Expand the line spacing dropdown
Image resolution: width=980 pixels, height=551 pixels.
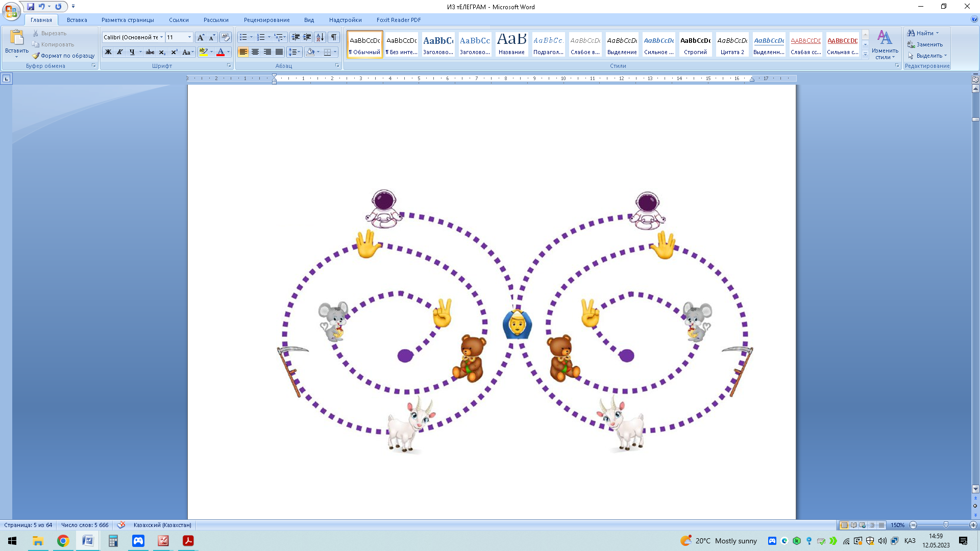[299, 52]
